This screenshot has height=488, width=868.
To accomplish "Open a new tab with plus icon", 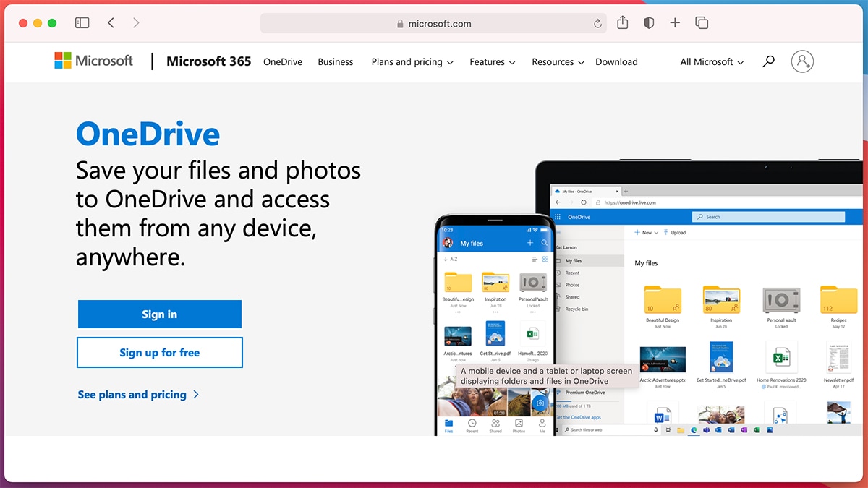I will click(x=675, y=23).
